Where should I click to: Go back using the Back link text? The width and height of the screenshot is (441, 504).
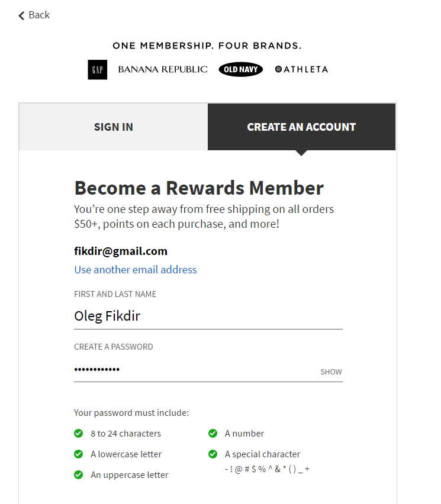click(39, 15)
